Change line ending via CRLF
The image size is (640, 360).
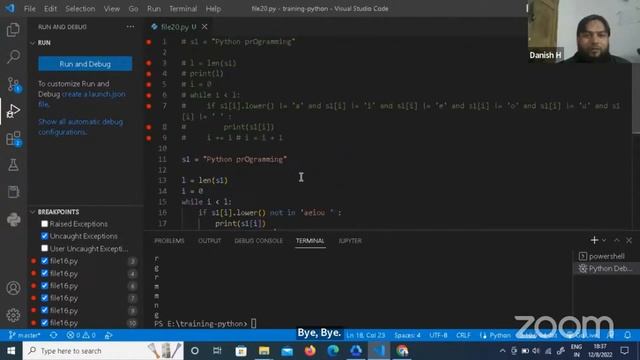pos(463,335)
